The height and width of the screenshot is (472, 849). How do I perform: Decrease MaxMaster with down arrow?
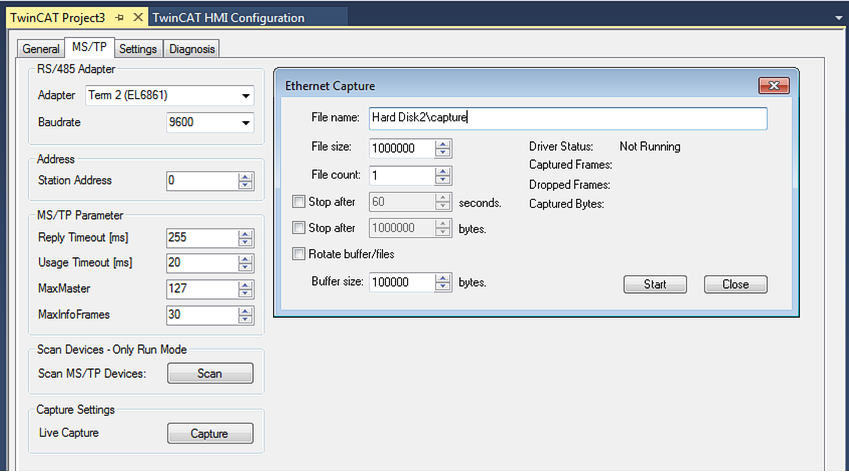click(246, 293)
